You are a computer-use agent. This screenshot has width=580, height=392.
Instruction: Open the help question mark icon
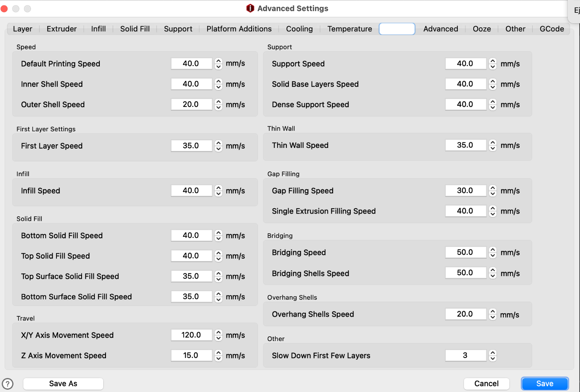pos(7,384)
